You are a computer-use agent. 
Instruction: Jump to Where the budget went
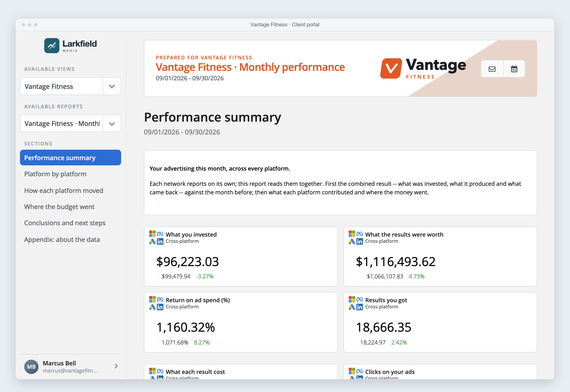click(x=59, y=207)
